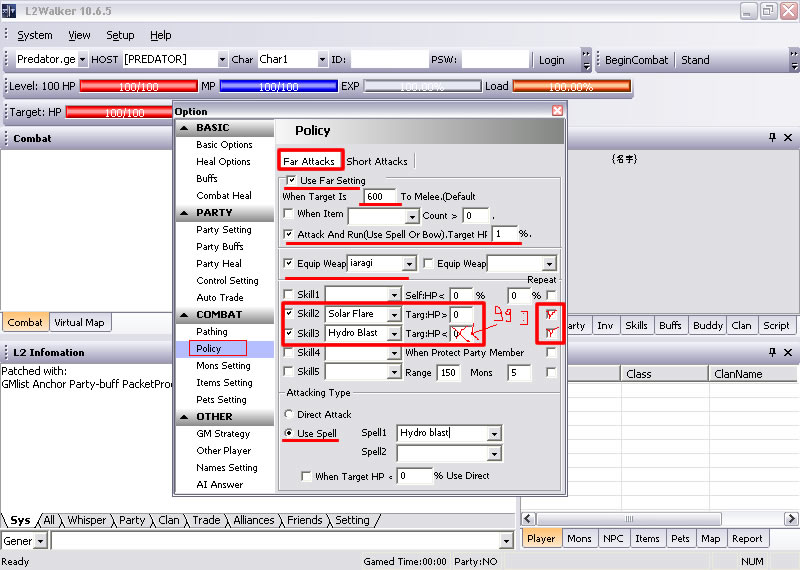Open the Setup menu

tap(120, 35)
